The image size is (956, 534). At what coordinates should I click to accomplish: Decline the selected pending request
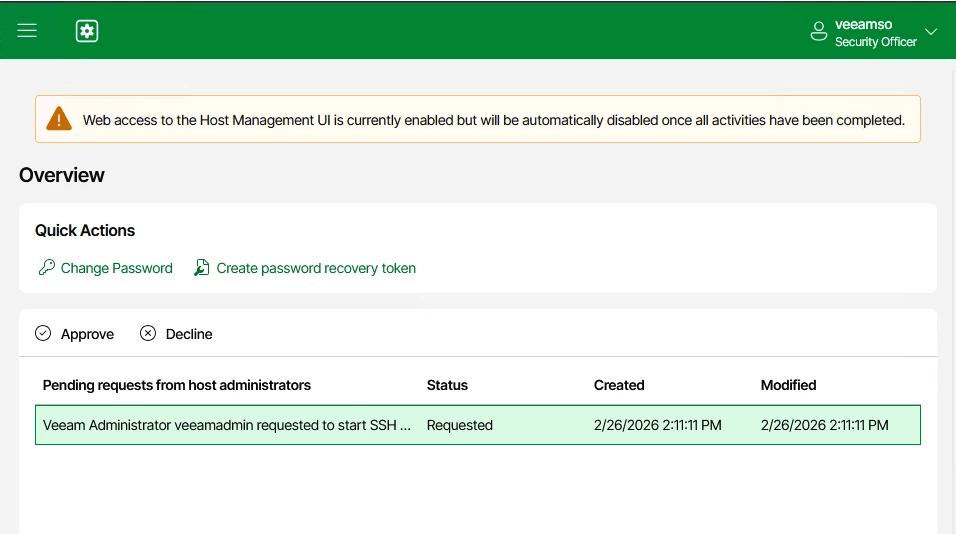176,334
